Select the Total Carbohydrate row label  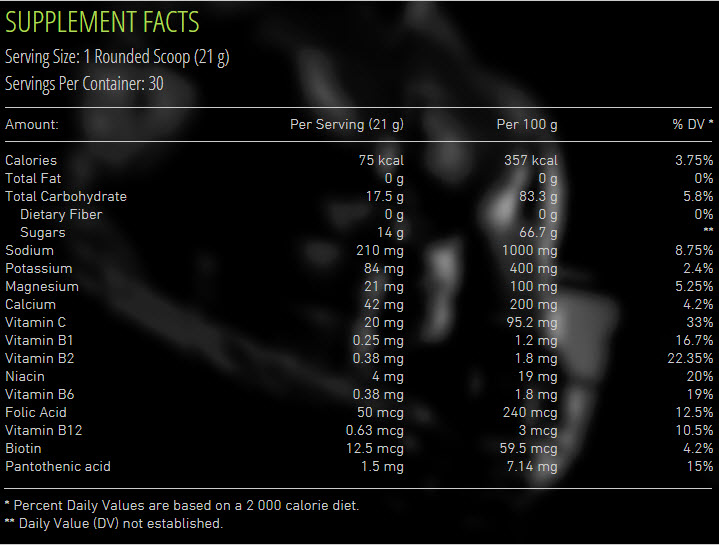(66, 196)
